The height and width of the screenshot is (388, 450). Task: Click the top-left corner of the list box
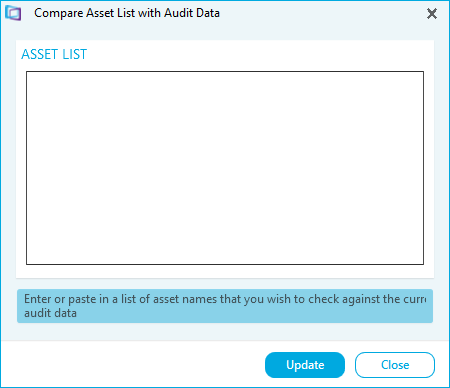27,72
